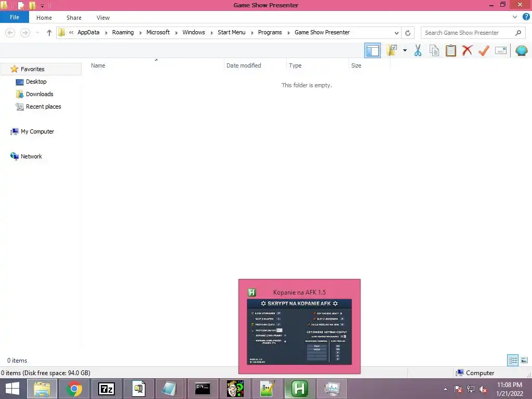Viewport: 532px width, 399px height.
Task: Open the folder options icon in toolbar
Action: click(x=392, y=50)
